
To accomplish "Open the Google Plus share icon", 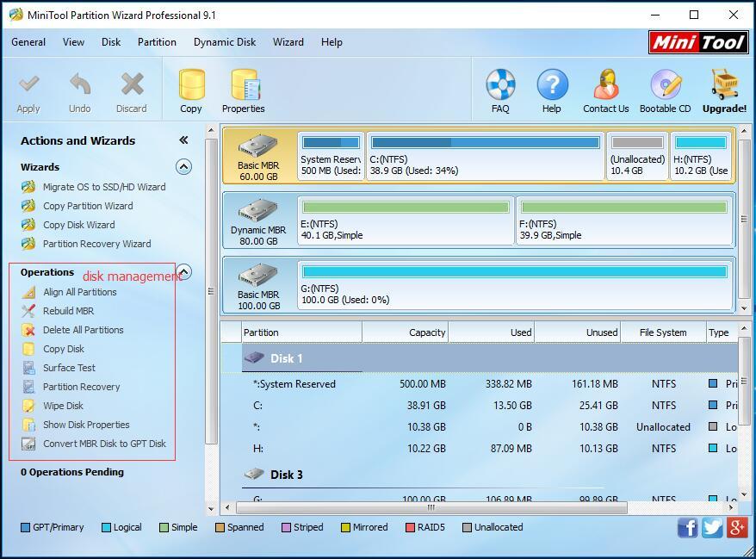I will point(737,528).
